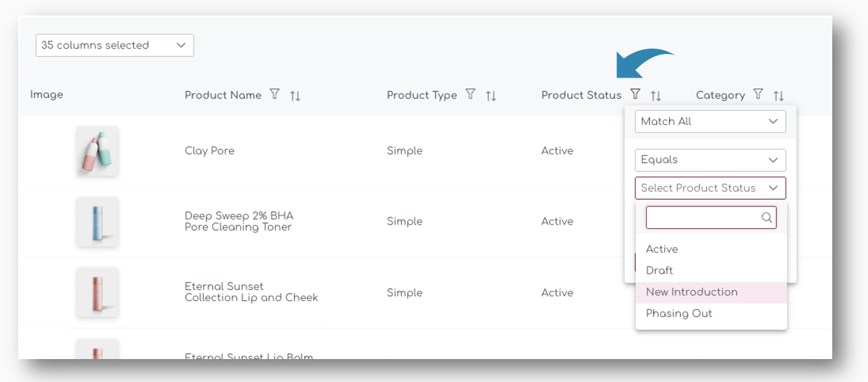Sort the table by Product Status
868x382 pixels.
click(x=656, y=96)
